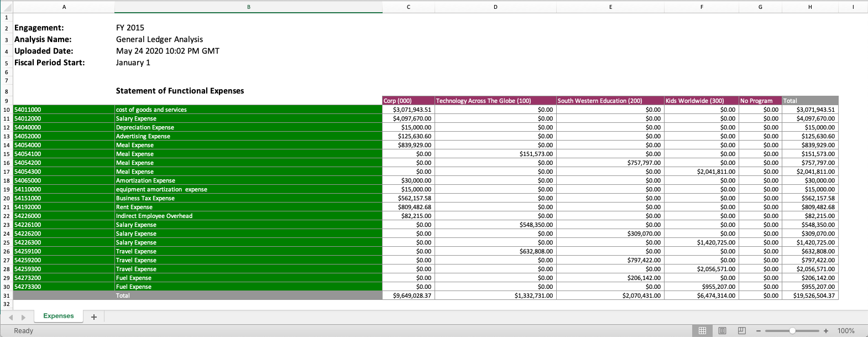Viewport: 868px width, 337px height.
Task: Switch to Page Break Preview icon
Action: (x=742, y=331)
